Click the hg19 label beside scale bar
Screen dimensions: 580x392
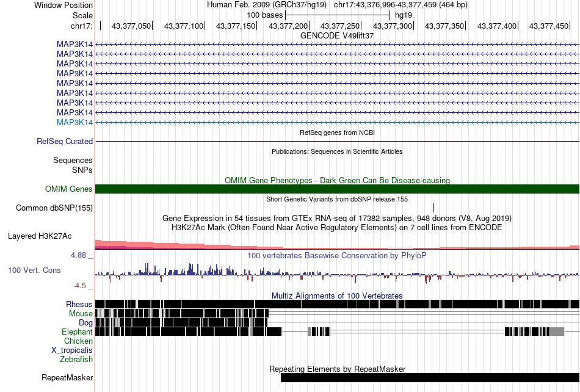pyautogui.click(x=404, y=15)
